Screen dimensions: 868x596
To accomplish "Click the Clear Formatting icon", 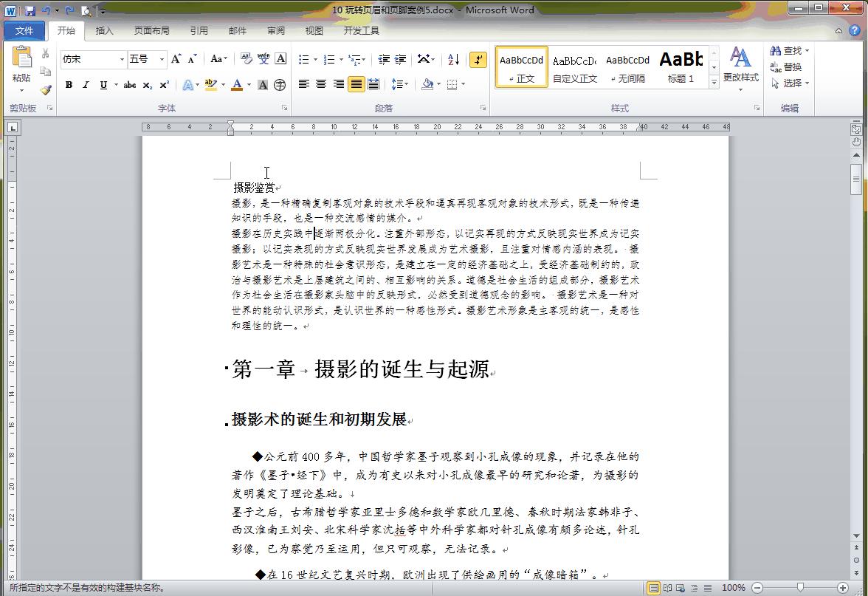I will pyautogui.click(x=247, y=59).
